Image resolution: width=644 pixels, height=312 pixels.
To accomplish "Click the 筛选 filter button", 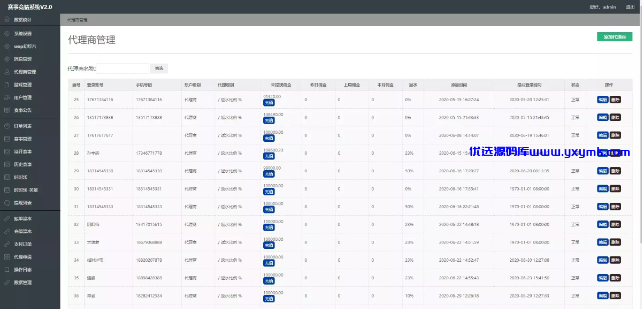I will pyautogui.click(x=159, y=69).
